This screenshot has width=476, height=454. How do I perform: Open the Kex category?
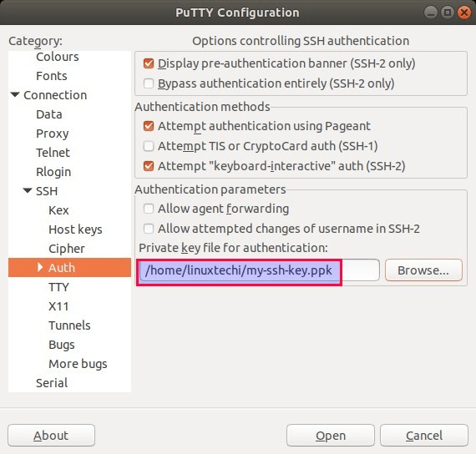[58, 210]
